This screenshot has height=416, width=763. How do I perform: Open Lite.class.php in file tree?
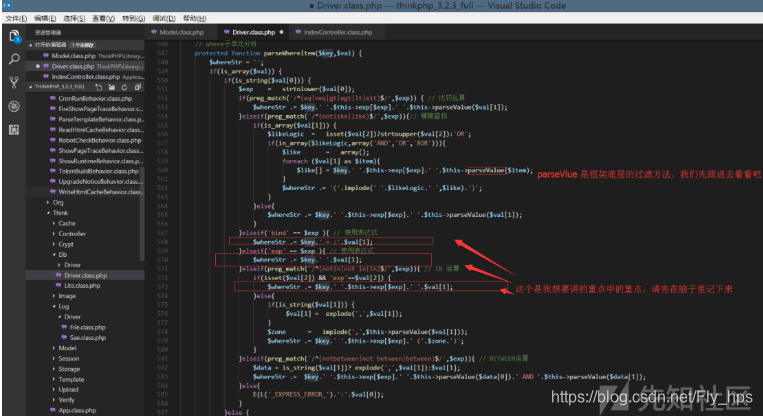click(82, 286)
